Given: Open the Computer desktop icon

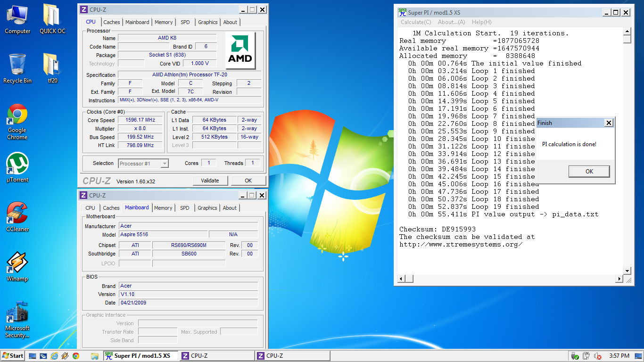Looking at the screenshot, I should pyautogui.click(x=17, y=19).
